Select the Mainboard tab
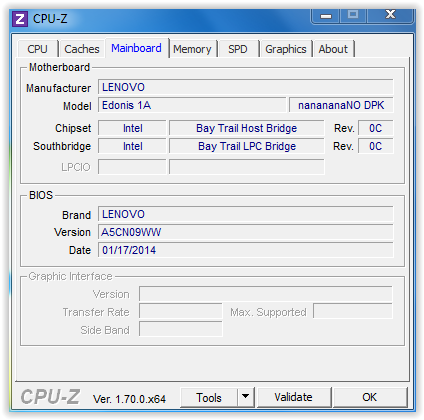Image resolution: width=424 pixels, height=420 pixels. [x=136, y=48]
